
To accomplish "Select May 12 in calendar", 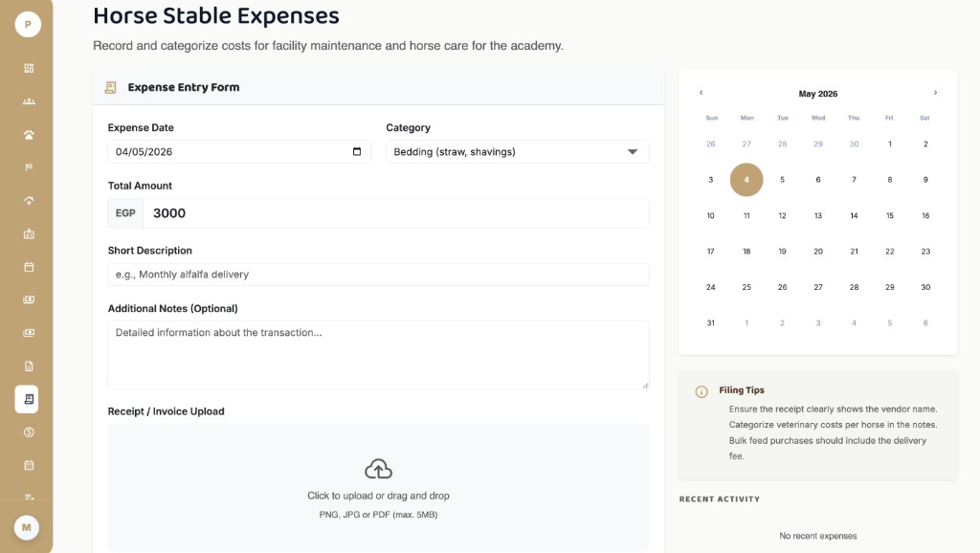I will pyautogui.click(x=782, y=215).
